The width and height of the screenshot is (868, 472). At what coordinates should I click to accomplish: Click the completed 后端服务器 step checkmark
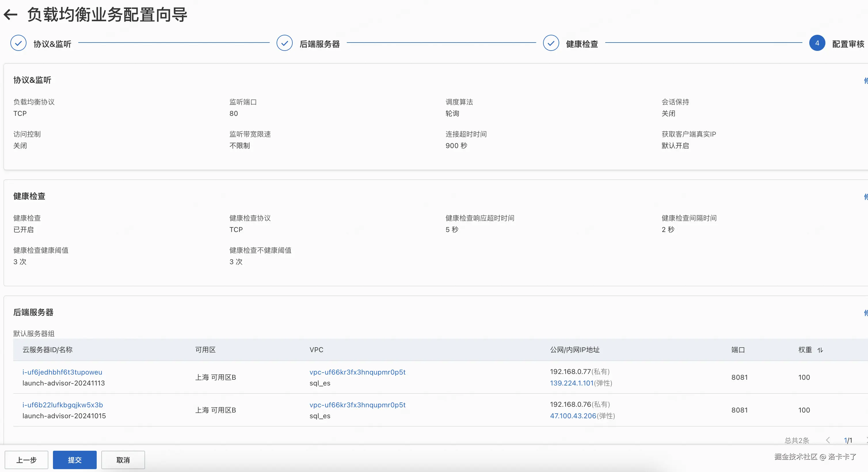(x=284, y=43)
